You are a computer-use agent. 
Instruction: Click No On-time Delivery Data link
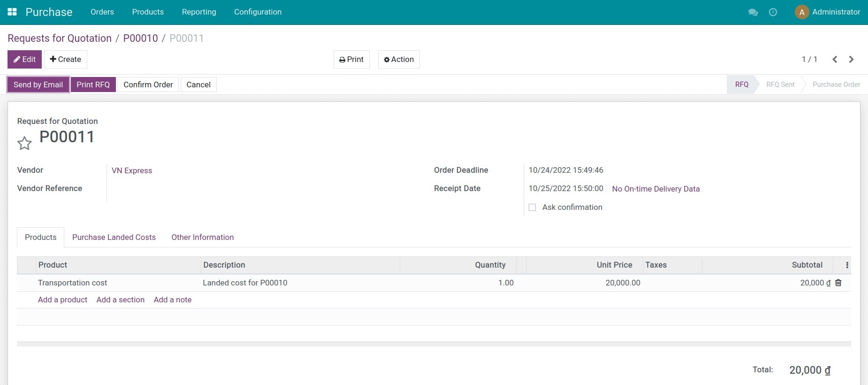[656, 189]
